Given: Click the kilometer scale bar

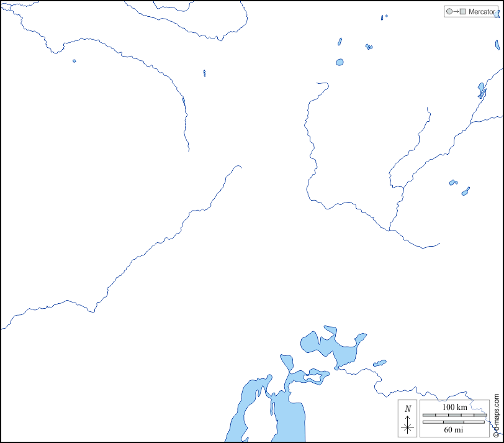Looking at the screenshot, I should (454, 414).
